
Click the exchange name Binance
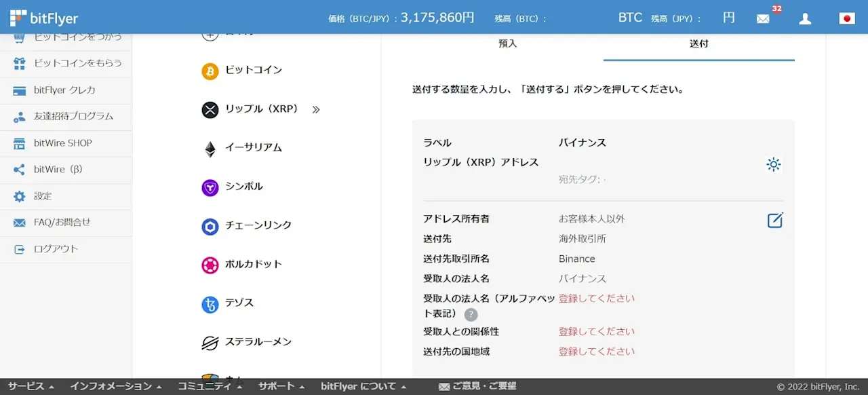577,259
